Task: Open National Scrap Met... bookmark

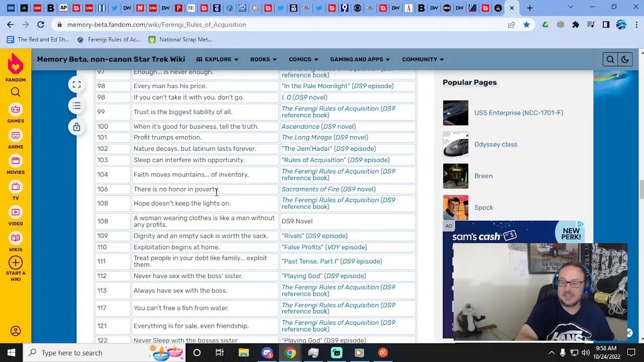Action: [180, 39]
